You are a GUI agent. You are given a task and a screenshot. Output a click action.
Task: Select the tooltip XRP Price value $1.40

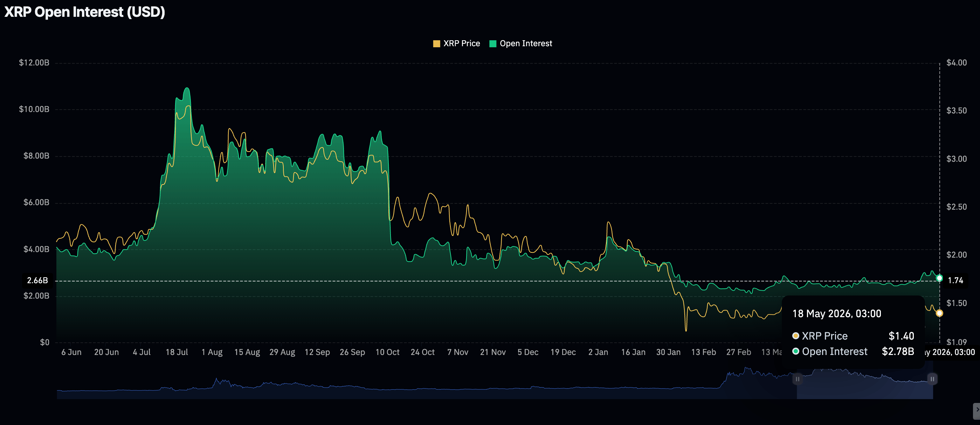tap(901, 336)
